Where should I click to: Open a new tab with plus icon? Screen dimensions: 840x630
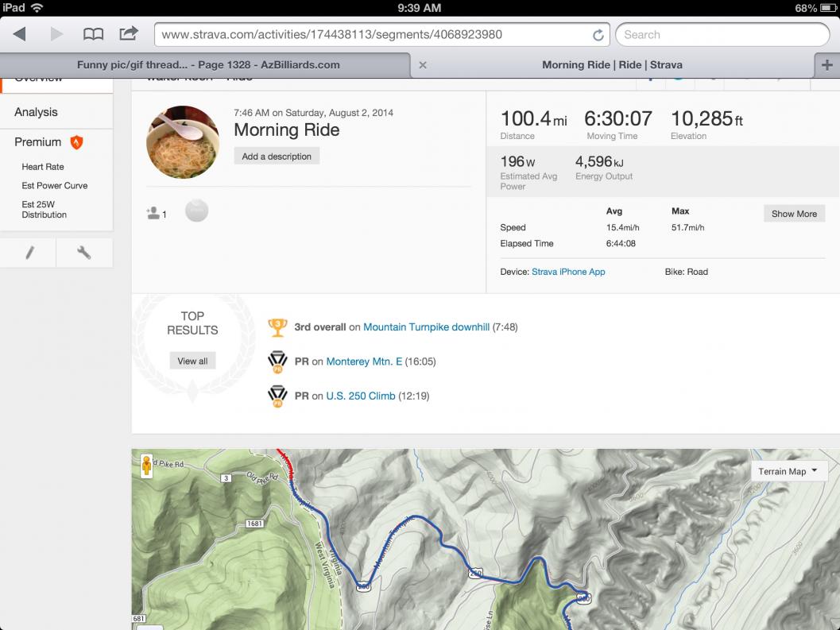click(827, 65)
